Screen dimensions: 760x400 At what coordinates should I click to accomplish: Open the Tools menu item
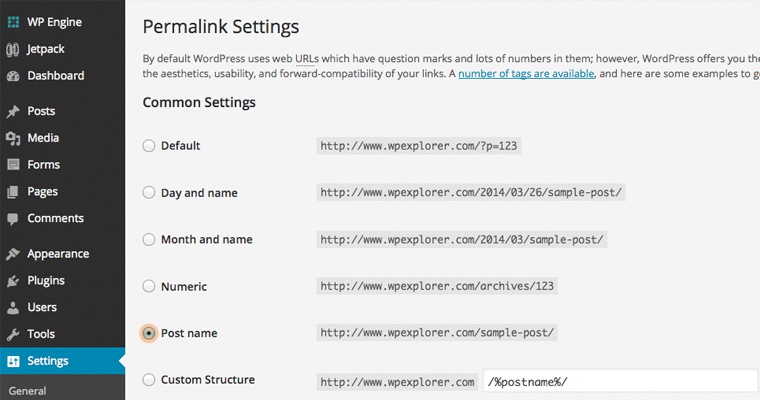(41, 334)
